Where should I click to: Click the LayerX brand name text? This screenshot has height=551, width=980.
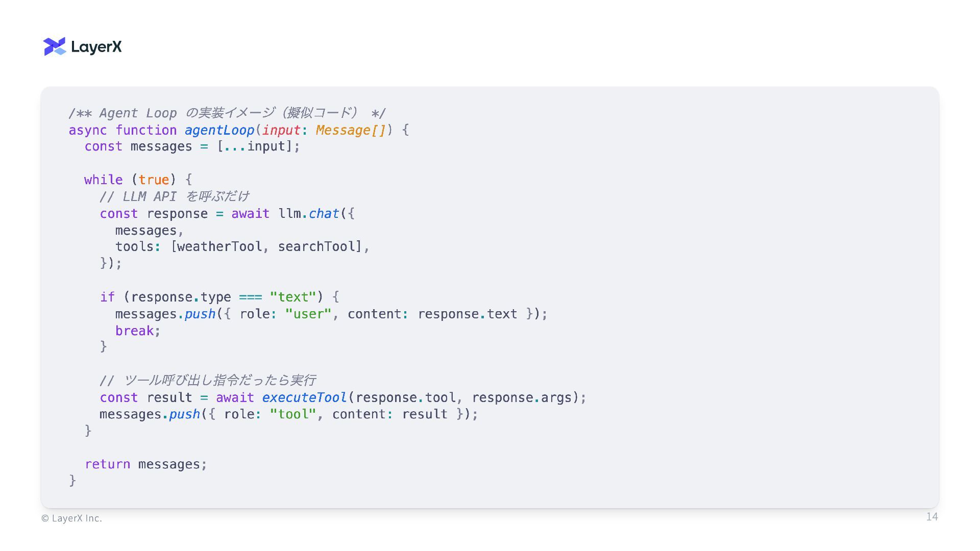click(96, 47)
